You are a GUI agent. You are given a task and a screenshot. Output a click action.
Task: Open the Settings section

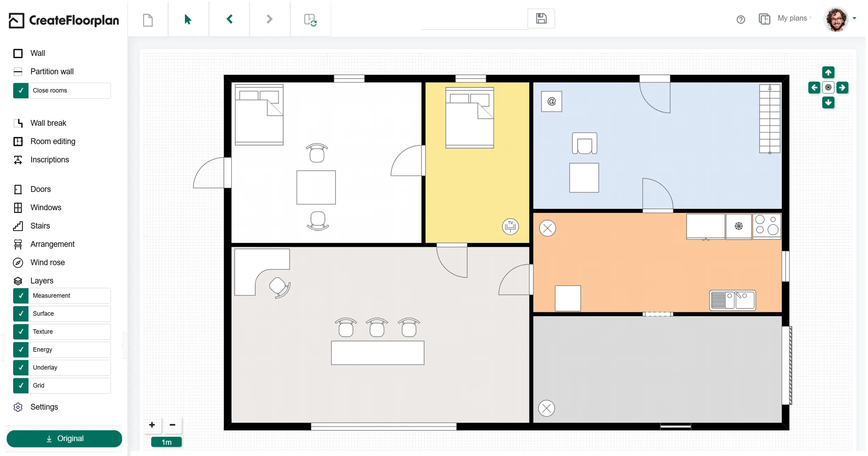pos(44,407)
